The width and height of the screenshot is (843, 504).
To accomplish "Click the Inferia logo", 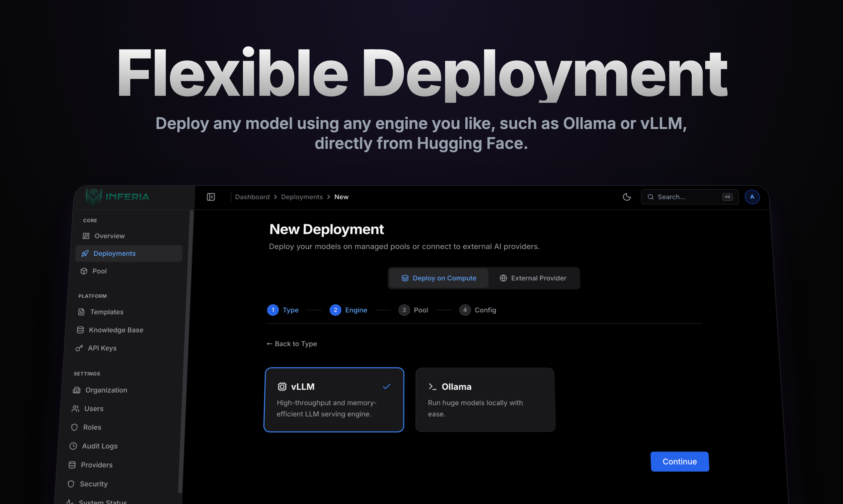I will click(x=117, y=197).
